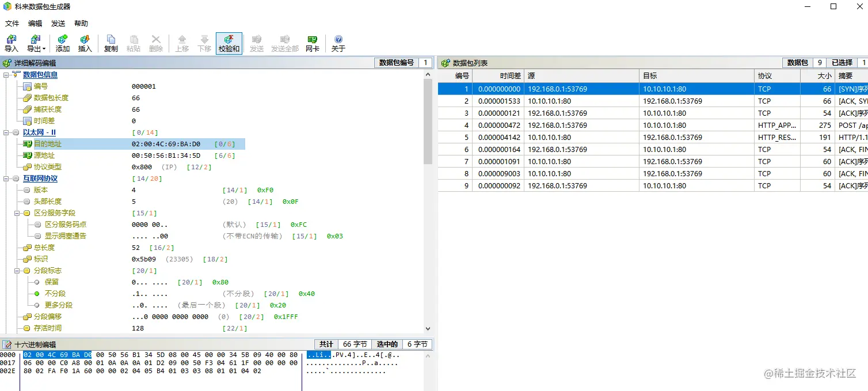Sort by the 大小 column header
The width and height of the screenshot is (868, 391).
click(x=818, y=75)
